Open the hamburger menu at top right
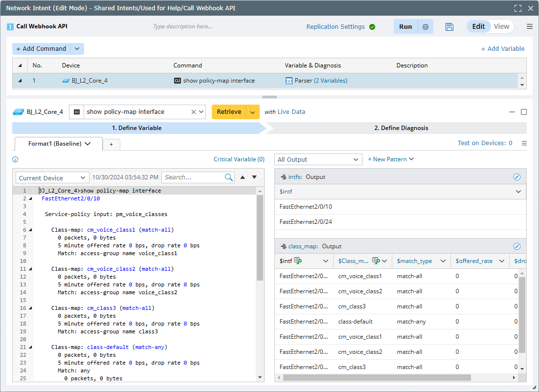The image size is (539, 392). click(x=529, y=27)
